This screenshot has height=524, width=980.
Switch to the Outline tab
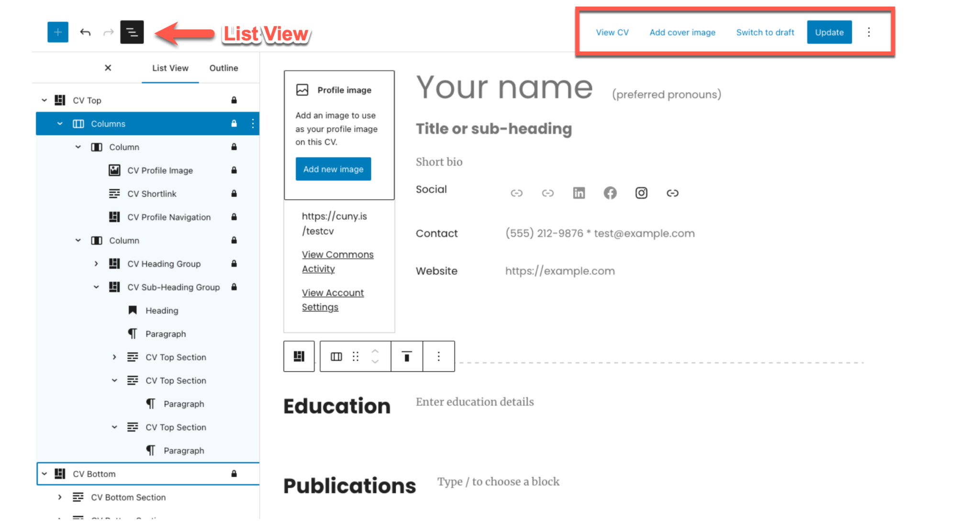(223, 68)
